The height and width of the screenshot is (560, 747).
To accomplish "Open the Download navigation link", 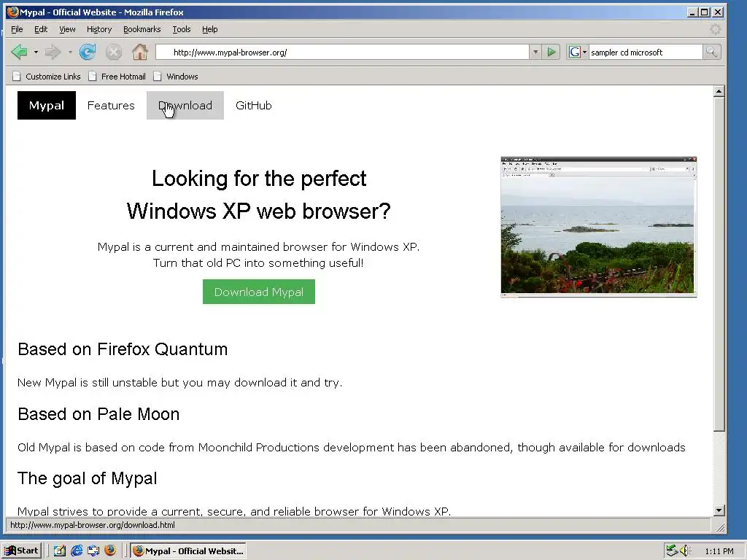I will point(185,105).
